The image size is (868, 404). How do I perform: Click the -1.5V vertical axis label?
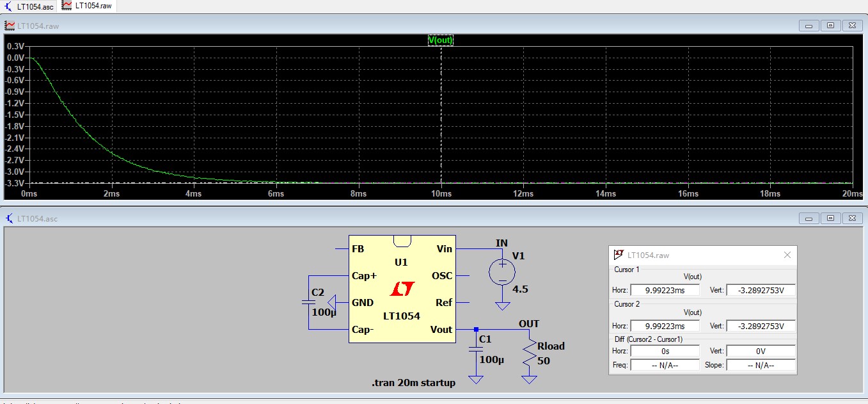tap(15, 115)
